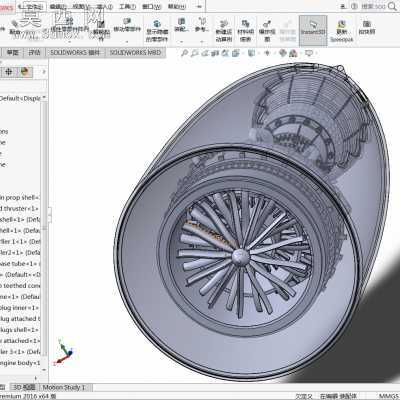
Task: Click the Exploded View (爆炸视图) tool
Action: [267, 31]
